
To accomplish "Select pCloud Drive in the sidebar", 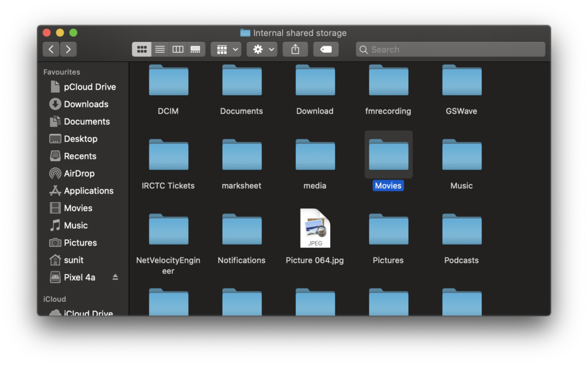I will point(86,87).
